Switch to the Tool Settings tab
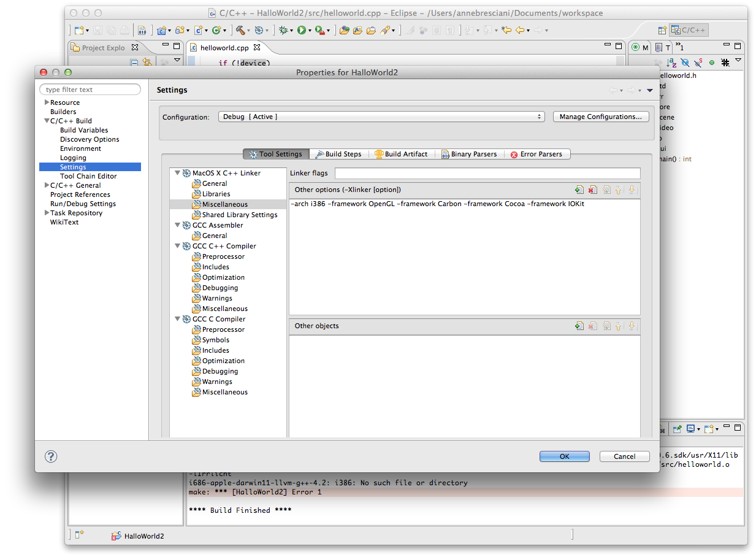Screen dimensions: 756x557 (276, 154)
